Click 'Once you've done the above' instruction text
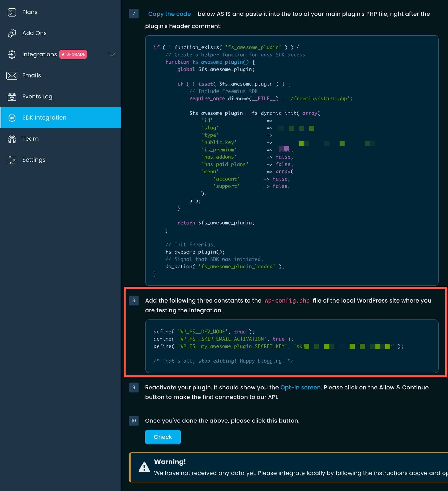The width and height of the screenshot is (448, 491). (222, 421)
